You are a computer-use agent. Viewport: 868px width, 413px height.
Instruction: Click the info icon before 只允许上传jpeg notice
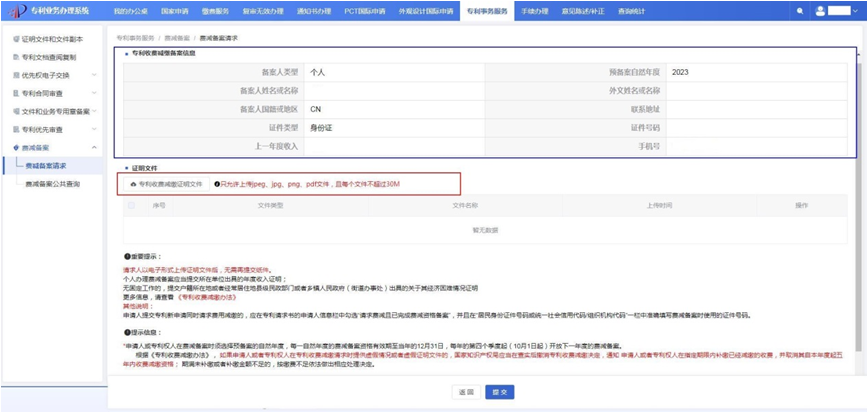(218, 184)
